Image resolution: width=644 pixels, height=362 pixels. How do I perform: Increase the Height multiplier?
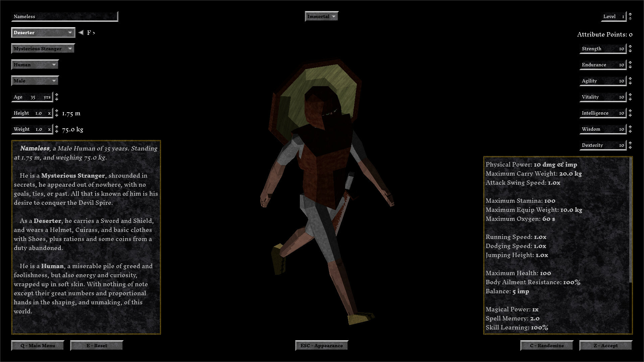tap(56, 111)
